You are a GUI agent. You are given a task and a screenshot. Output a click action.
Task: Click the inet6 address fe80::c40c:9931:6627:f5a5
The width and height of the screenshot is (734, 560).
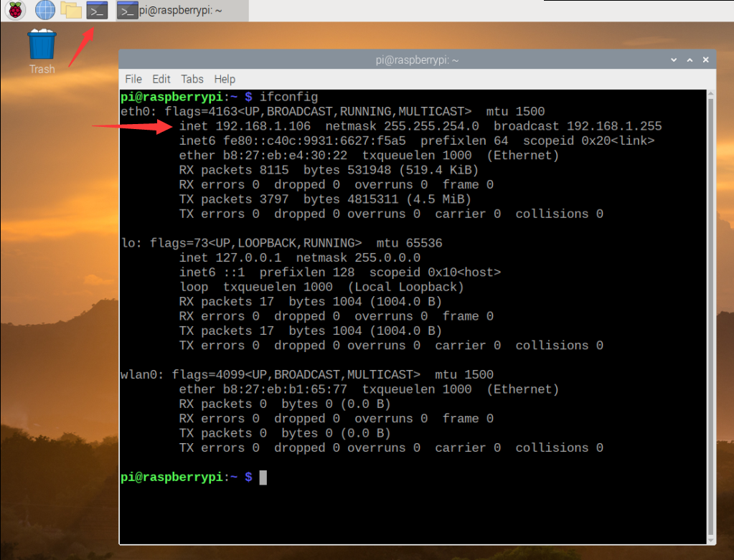pyautogui.click(x=314, y=141)
